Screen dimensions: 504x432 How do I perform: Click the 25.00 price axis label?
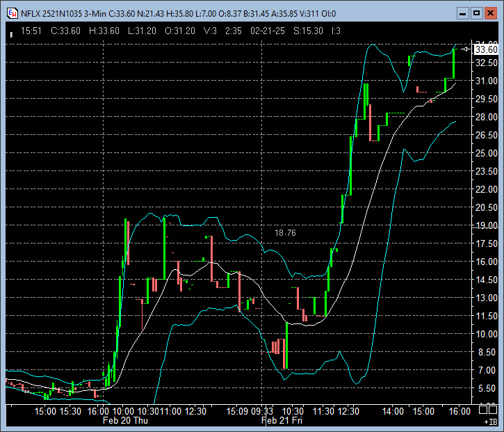[487, 153]
